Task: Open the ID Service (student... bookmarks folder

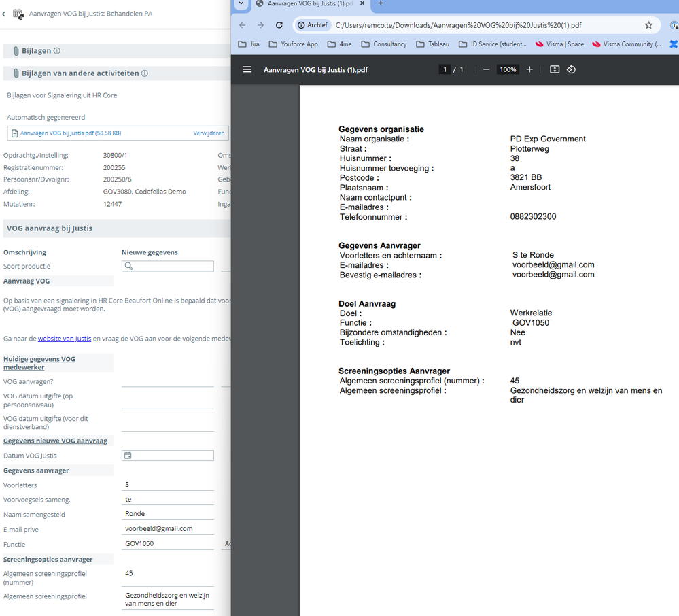Action: click(x=493, y=44)
